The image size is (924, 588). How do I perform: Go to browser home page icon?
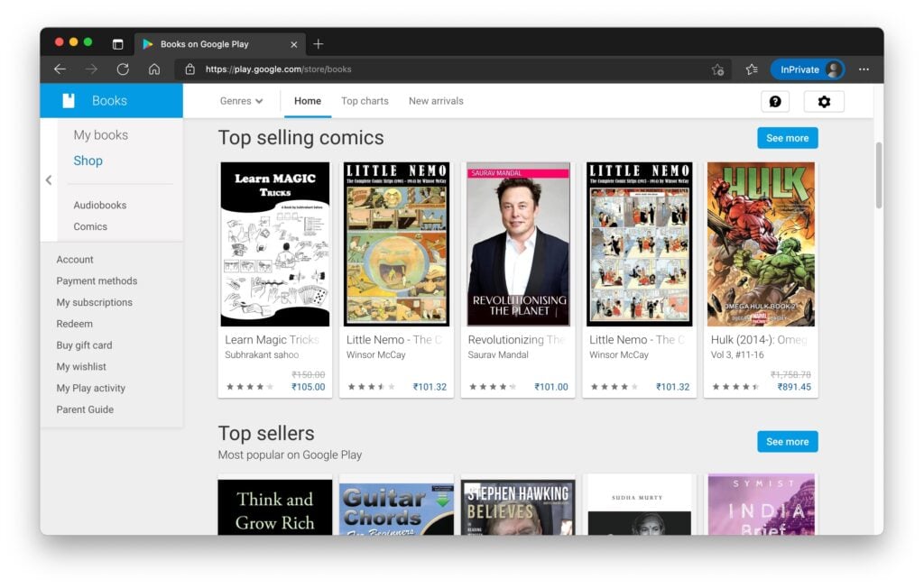pos(154,69)
